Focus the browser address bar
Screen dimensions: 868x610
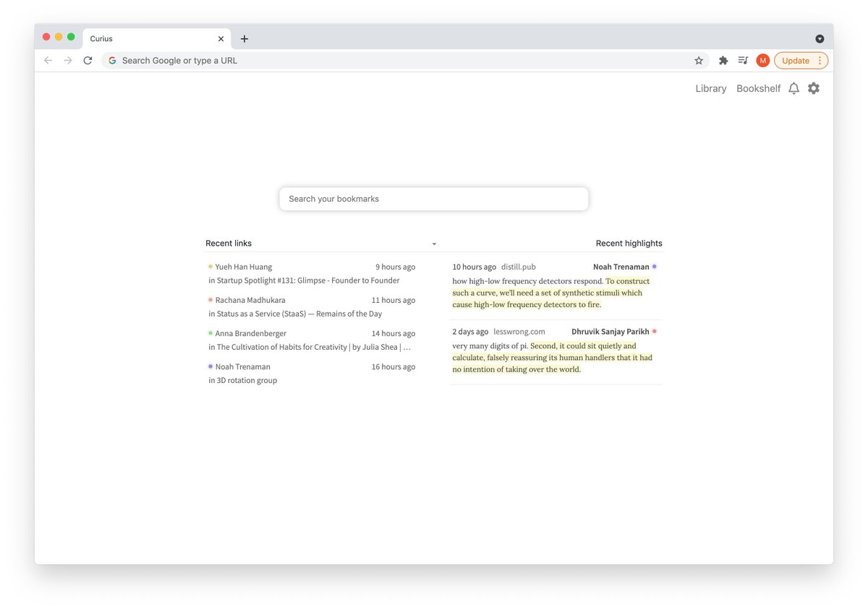(x=405, y=61)
